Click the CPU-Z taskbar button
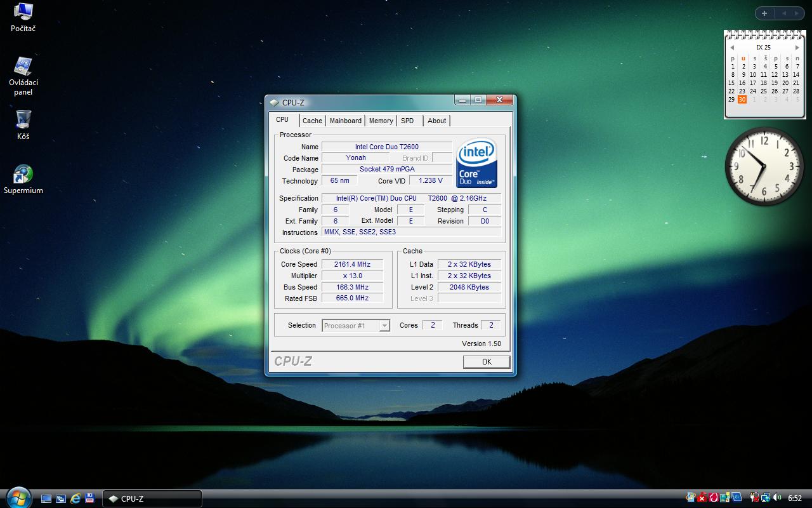 click(152, 498)
